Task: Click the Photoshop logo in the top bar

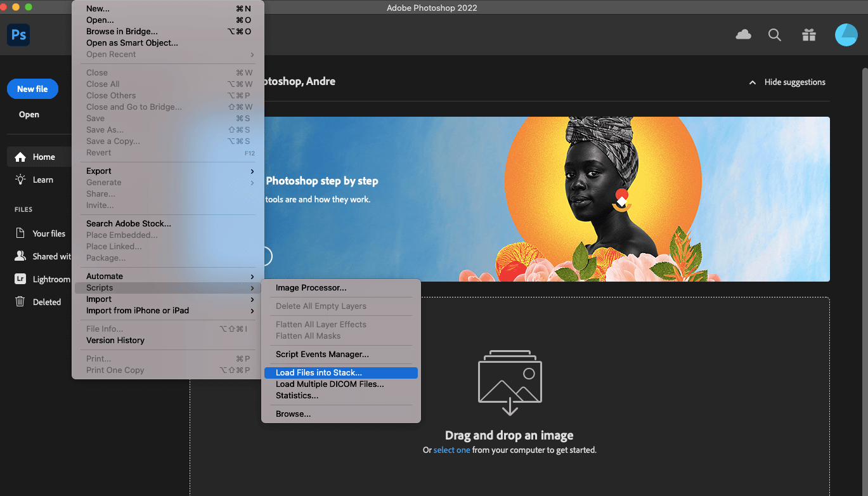Action: pos(18,35)
